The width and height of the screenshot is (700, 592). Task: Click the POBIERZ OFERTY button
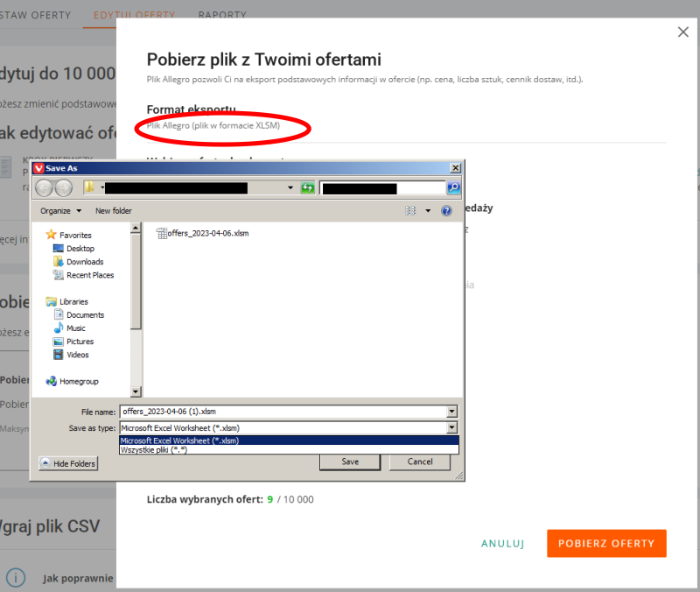click(606, 543)
